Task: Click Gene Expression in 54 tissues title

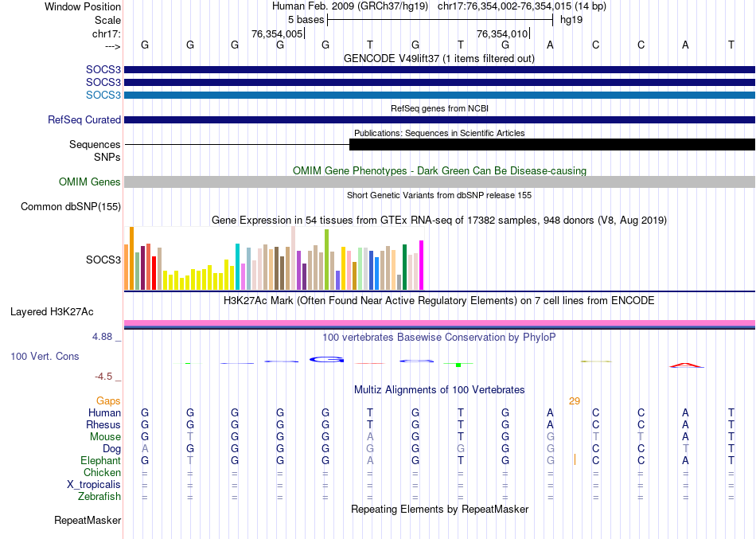Action: (439, 220)
